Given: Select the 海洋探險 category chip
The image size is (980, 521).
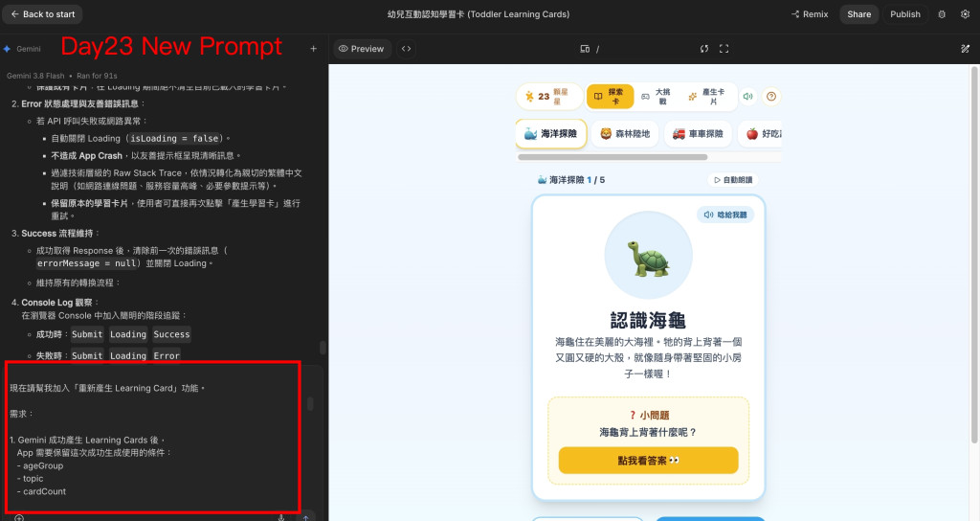Looking at the screenshot, I should tap(551, 133).
